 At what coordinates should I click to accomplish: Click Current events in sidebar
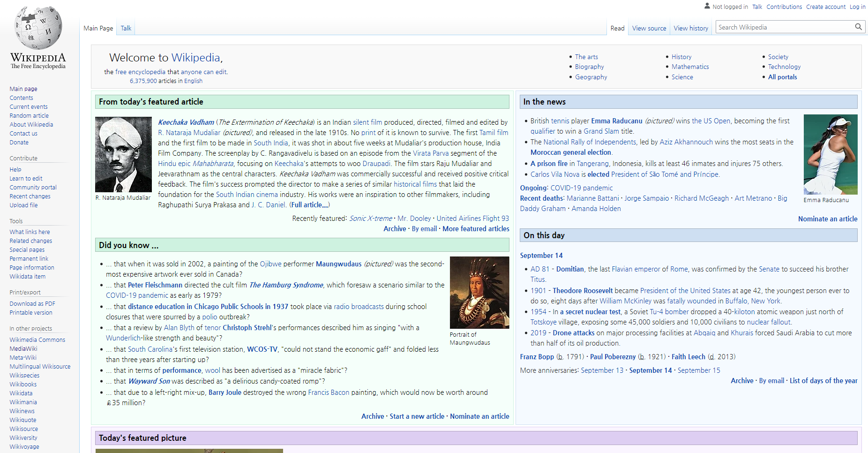[x=29, y=106]
